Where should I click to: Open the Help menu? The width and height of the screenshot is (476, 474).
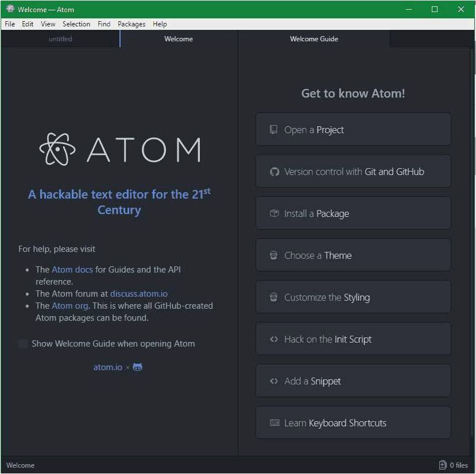click(160, 24)
